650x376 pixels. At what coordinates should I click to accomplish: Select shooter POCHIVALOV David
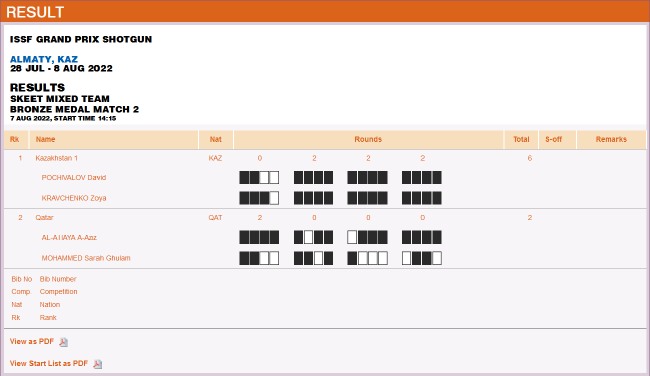(x=74, y=177)
